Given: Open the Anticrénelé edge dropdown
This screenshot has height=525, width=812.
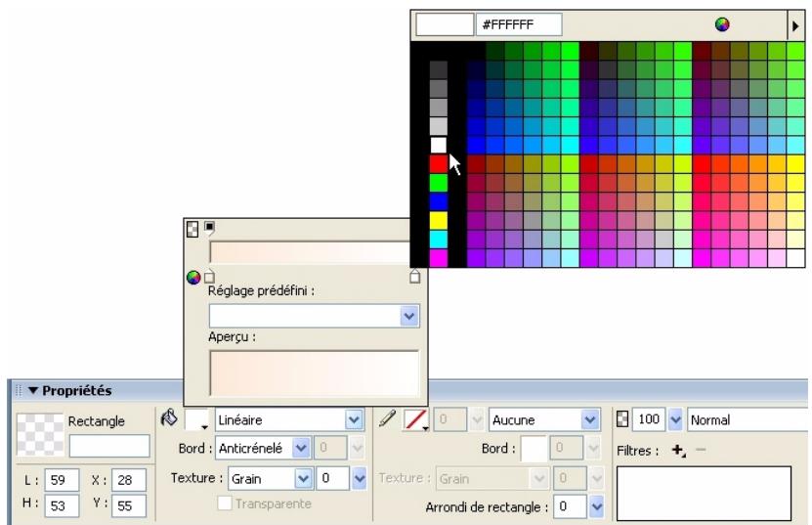Looking at the screenshot, I should 301,448.
